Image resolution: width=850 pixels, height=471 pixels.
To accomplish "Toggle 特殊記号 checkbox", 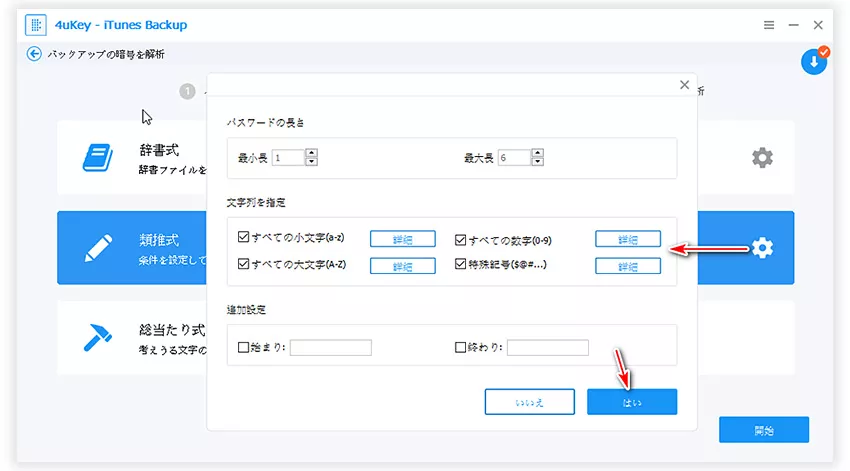I will coord(461,265).
